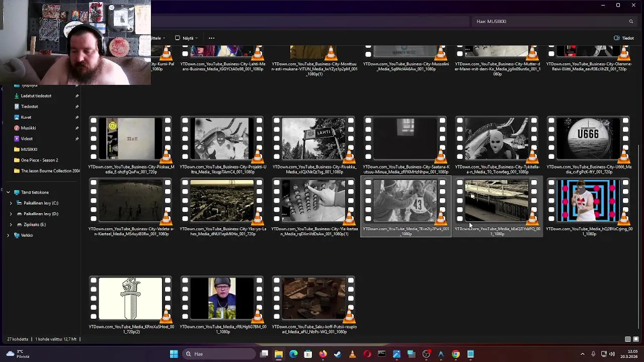The width and height of the screenshot is (644, 362).
Task: Select the rPJLHg6G7BM video file
Action: (222, 305)
